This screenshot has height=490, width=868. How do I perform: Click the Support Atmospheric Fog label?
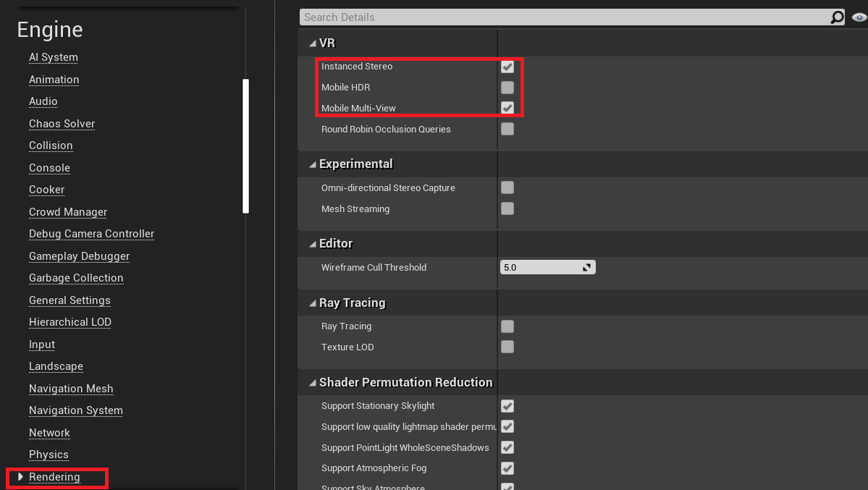click(374, 468)
